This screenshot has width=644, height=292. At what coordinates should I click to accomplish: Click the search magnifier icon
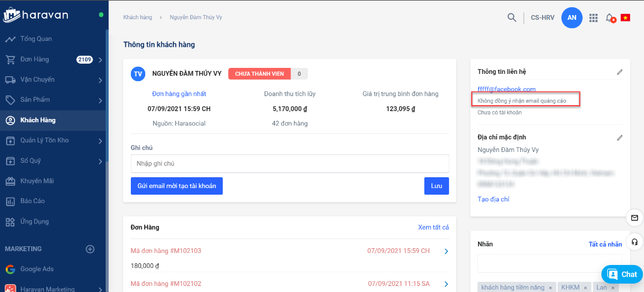(x=511, y=17)
